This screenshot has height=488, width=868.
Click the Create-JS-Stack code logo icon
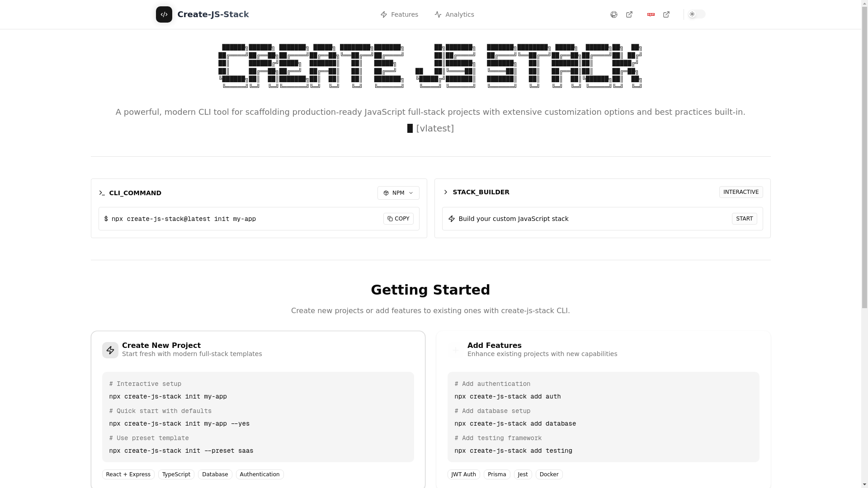pyautogui.click(x=164, y=14)
